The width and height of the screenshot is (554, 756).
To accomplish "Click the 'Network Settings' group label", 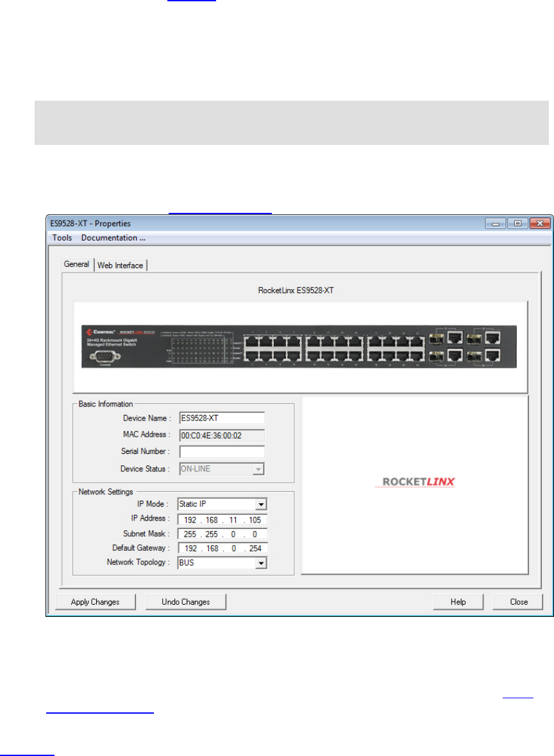I will [x=106, y=492].
